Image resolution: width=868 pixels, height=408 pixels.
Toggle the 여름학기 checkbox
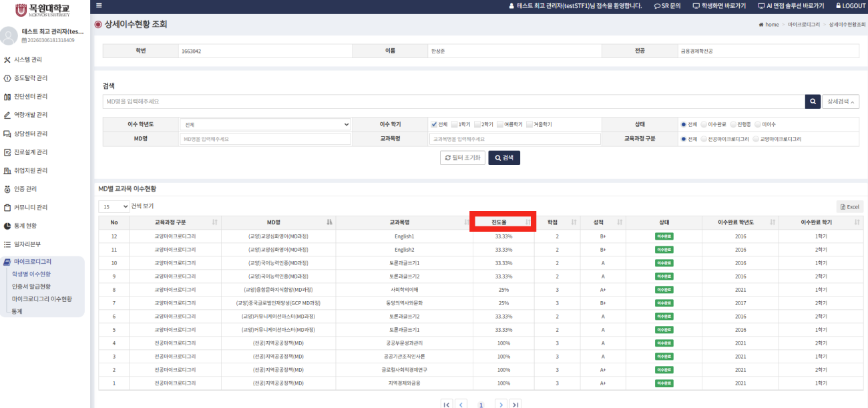point(500,124)
